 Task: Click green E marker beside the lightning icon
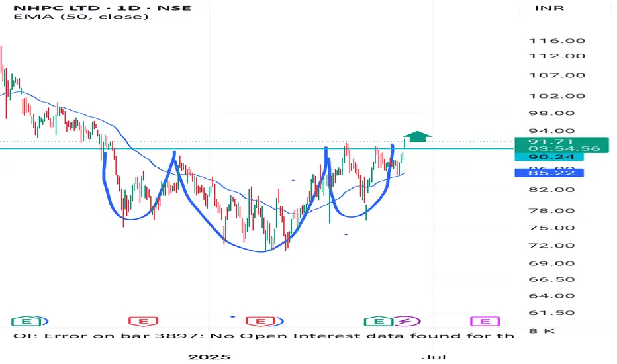click(379, 322)
